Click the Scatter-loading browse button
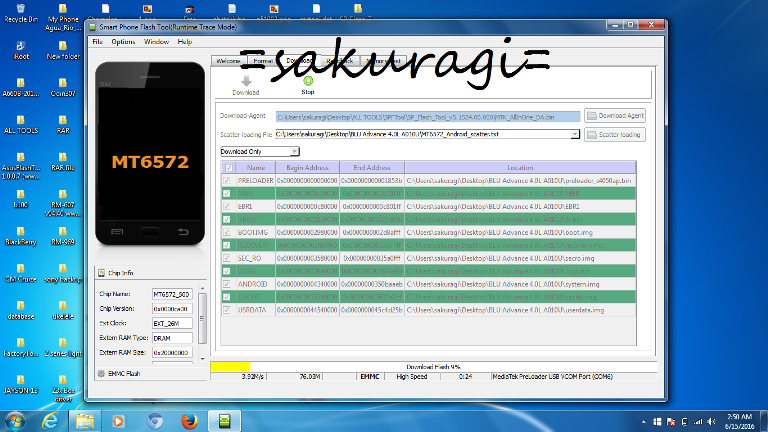Viewport: 768px width, 432px height. [x=615, y=134]
